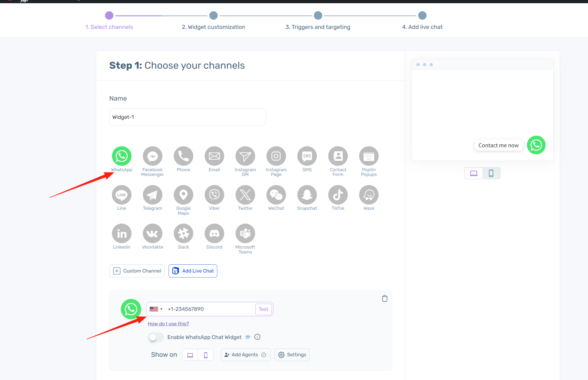Select the Discord channel icon

pos(214,233)
